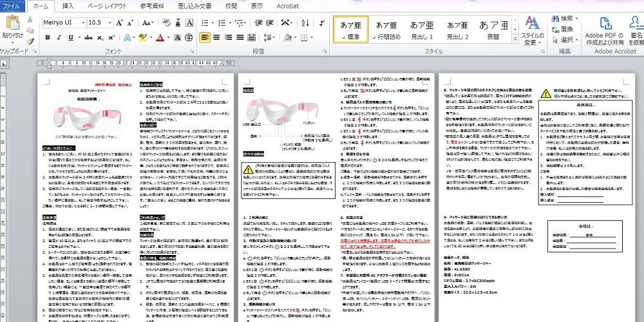
Task: Click Create and Share Adobe PDF icon
Action: point(605,32)
